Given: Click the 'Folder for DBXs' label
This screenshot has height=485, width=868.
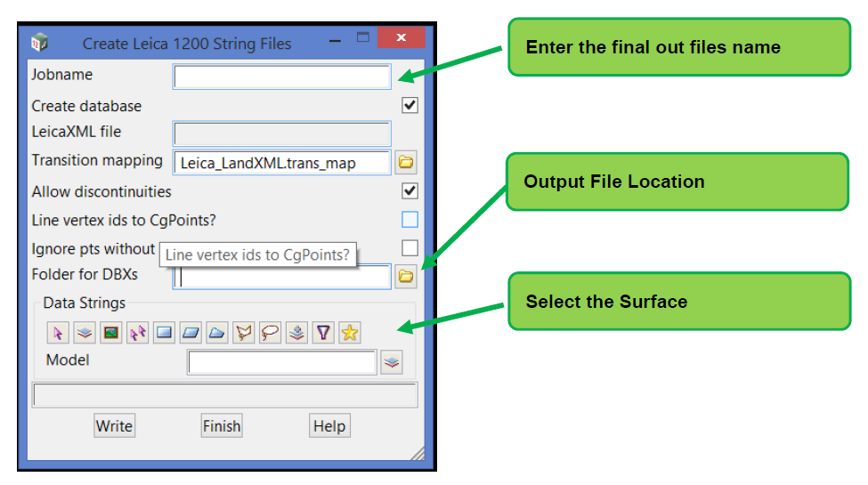Looking at the screenshot, I should [85, 275].
